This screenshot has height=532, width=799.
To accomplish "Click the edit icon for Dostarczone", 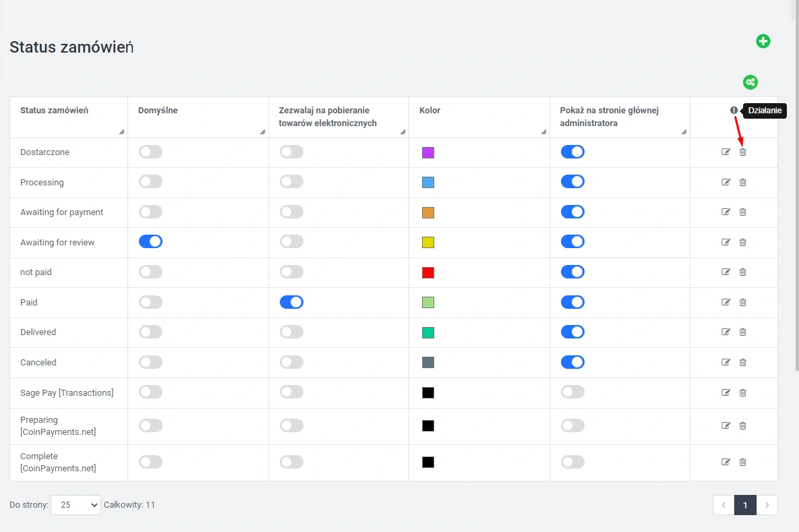I will pos(726,152).
